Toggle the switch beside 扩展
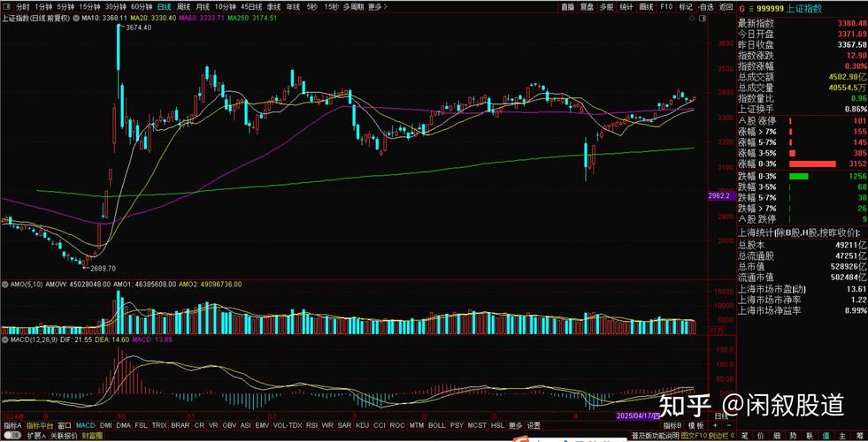868x442 pixels. coord(12,436)
